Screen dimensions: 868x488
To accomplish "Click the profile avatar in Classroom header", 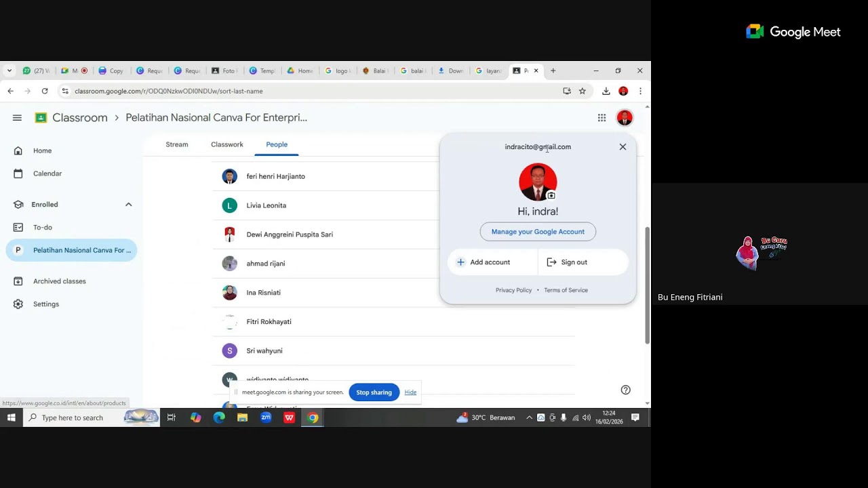I will click(x=625, y=118).
